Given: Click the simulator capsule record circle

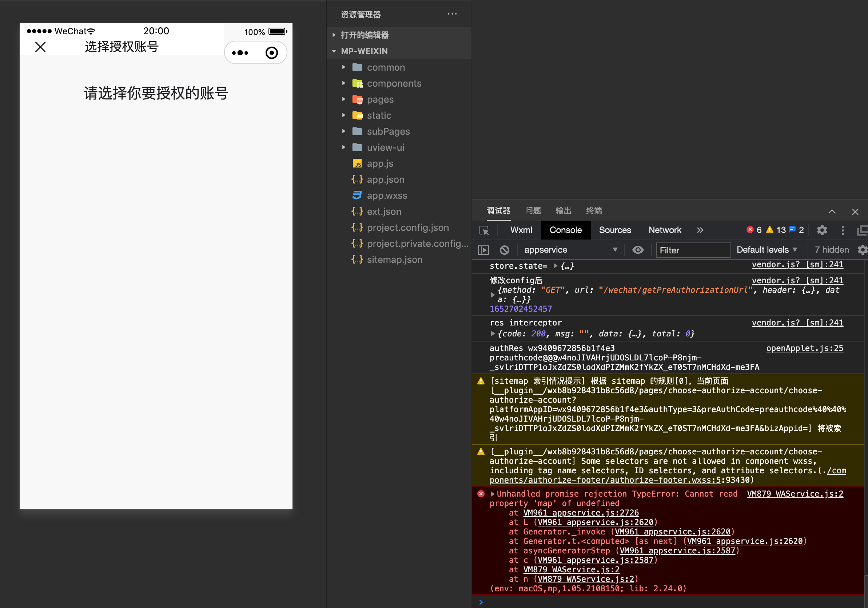Looking at the screenshot, I should click(271, 52).
